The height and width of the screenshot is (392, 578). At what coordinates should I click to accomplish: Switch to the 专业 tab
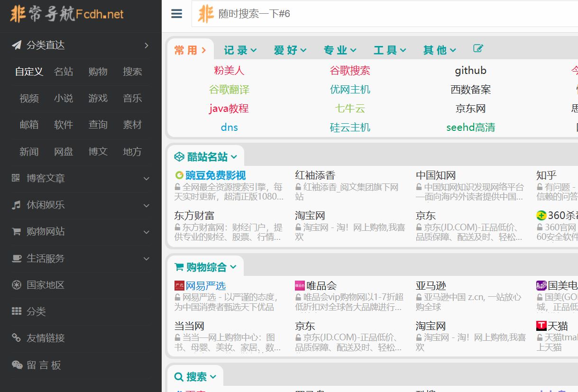340,50
